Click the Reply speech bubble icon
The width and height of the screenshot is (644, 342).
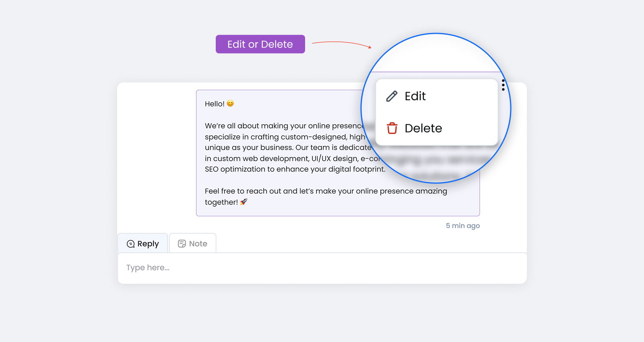(130, 244)
